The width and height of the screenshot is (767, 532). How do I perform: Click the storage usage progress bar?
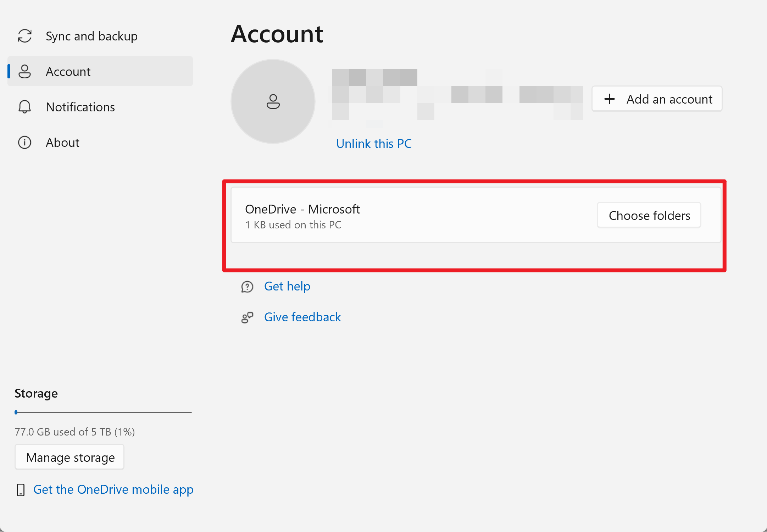point(103,412)
